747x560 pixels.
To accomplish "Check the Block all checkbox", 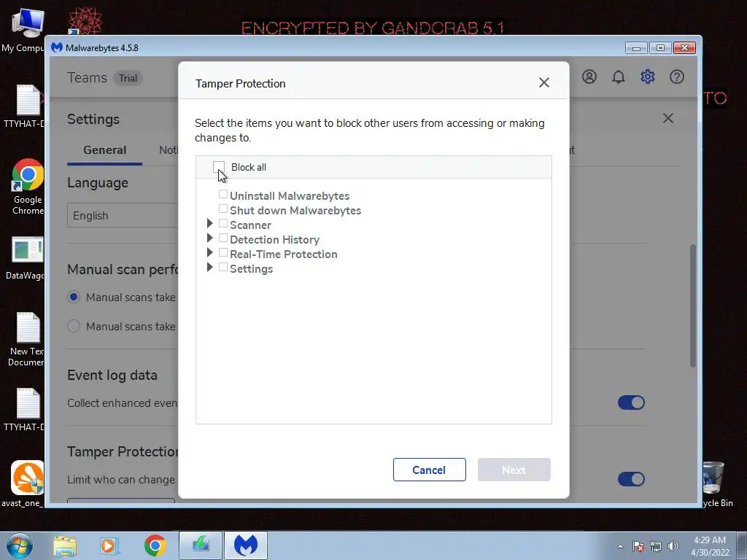I will click(219, 167).
